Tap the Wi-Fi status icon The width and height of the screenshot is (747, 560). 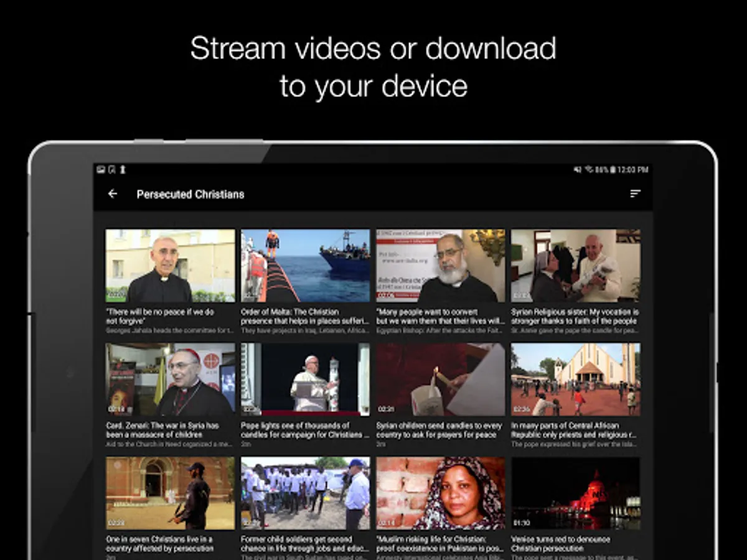[x=588, y=169]
